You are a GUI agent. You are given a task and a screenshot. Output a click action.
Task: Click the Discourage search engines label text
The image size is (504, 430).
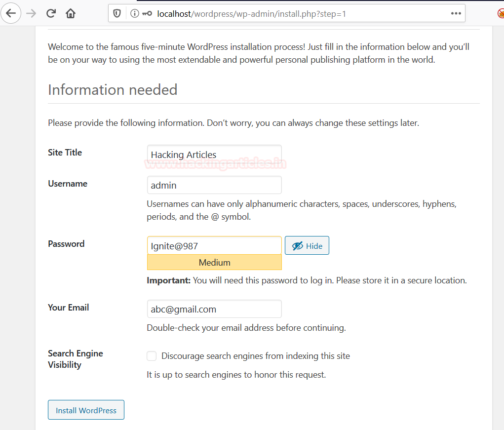coord(256,356)
